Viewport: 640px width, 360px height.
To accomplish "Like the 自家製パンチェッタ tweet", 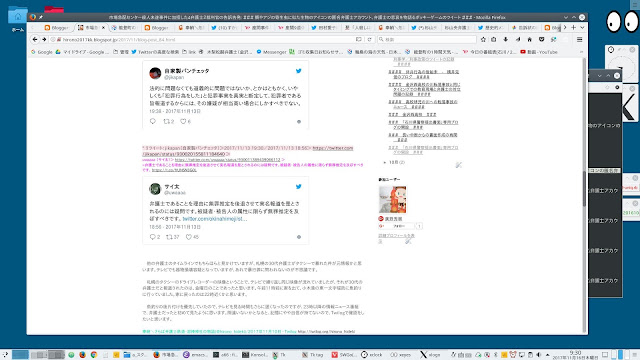I will pos(185,121).
